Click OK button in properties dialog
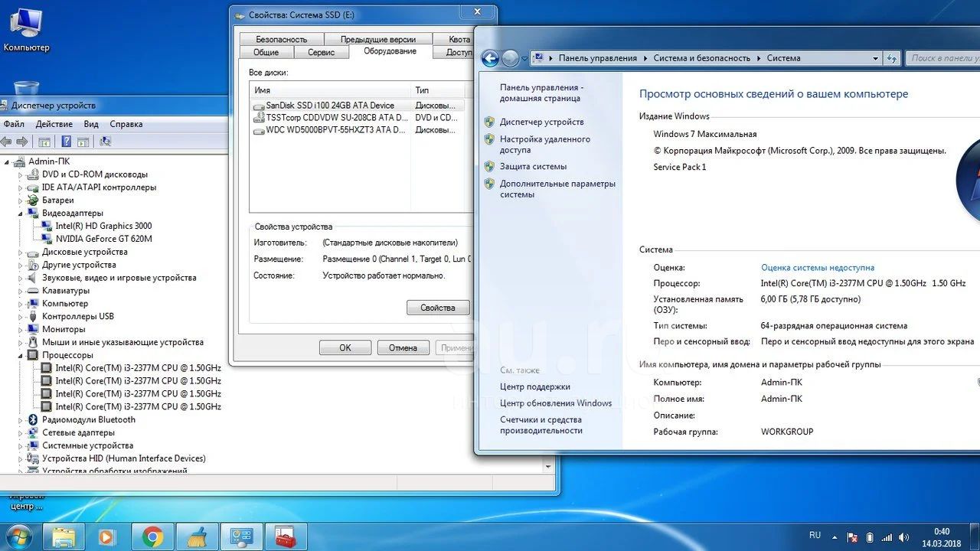 coord(345,347)
